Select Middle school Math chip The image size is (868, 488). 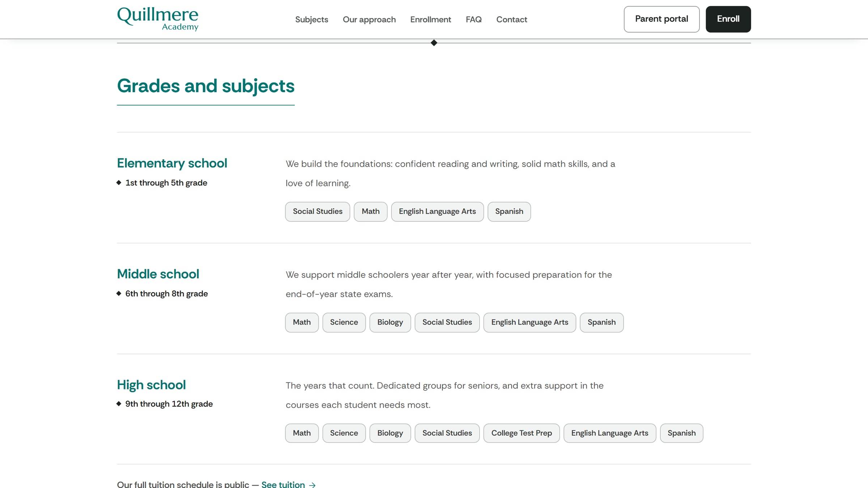click(x=302, y=322)
